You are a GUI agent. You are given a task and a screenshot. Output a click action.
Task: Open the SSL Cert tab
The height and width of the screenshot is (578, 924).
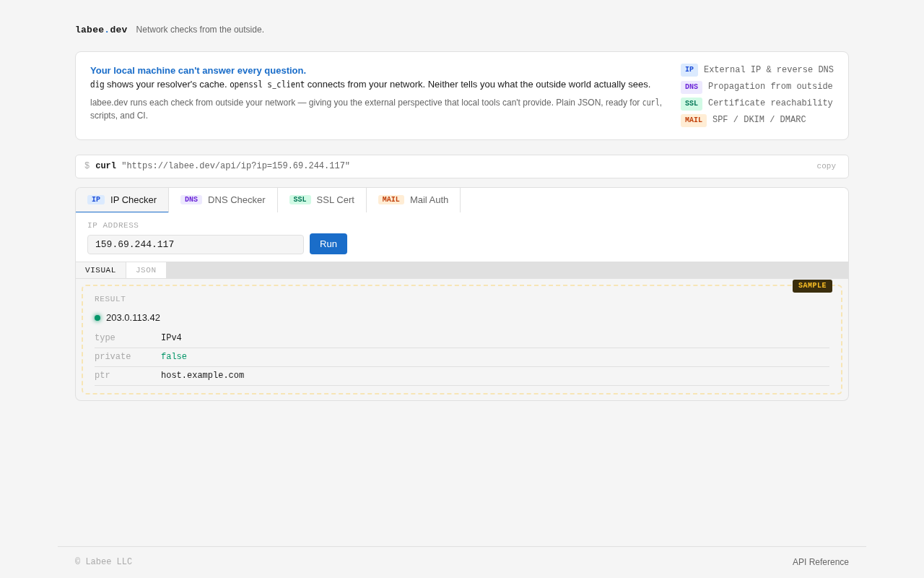[x=322, y=200]
